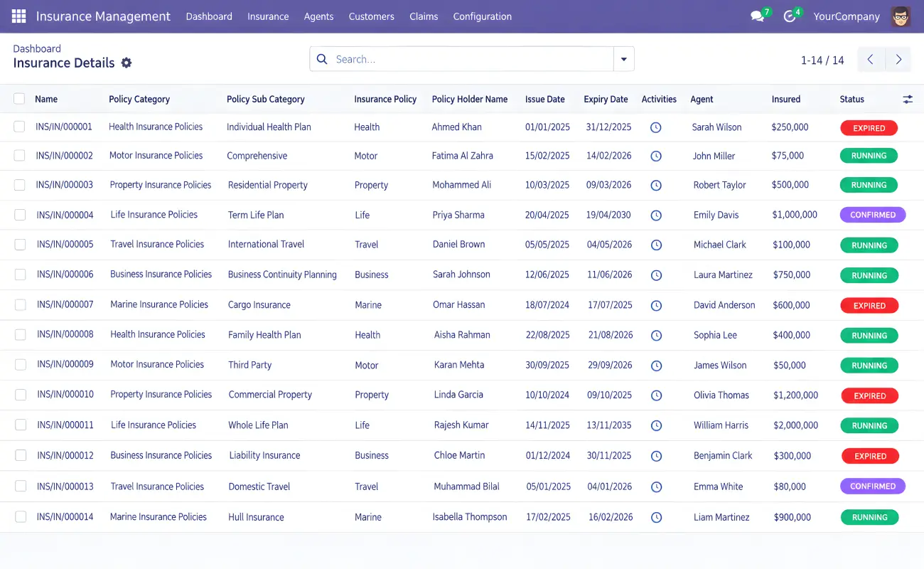Image resolution: width=924 pixels, height=569 pixels.
Task: Open the messages conversations icon
Action: [757, 16]
